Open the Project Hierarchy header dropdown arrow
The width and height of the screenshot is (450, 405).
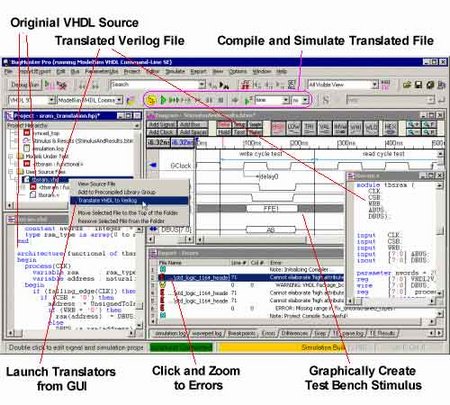pyautogui.click(x=137, y=126)
